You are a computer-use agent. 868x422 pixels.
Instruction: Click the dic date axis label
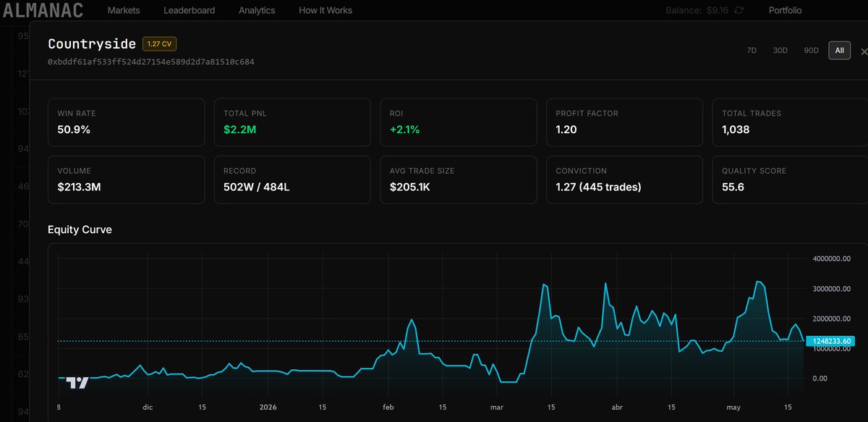click(148, 407)
